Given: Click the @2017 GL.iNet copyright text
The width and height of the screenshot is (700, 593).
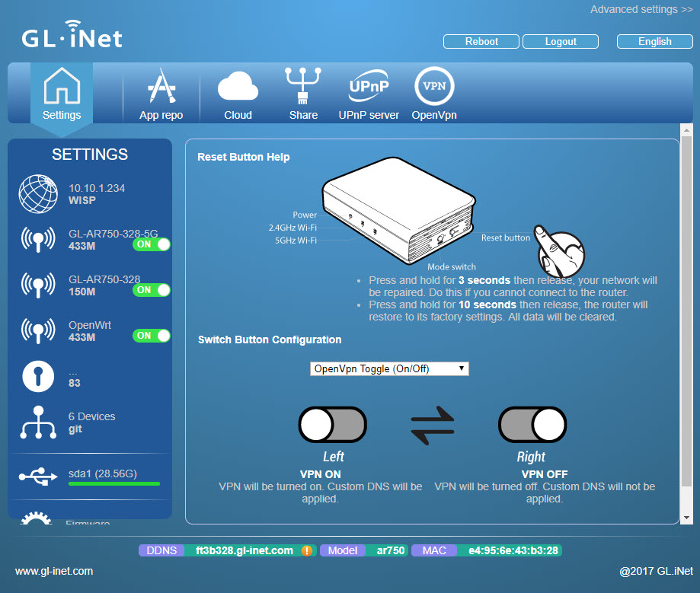Looking at the screenshot, I should coord(656,571).
